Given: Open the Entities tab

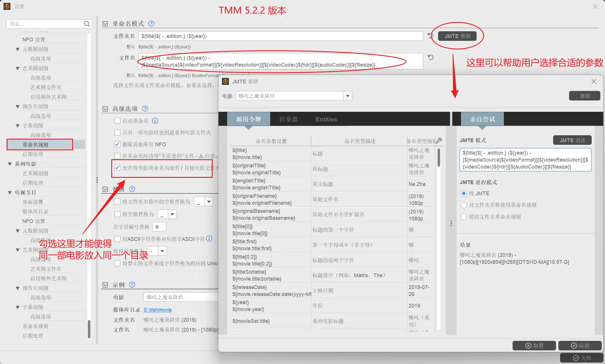Looking at the screenshot, I should 326,119.
